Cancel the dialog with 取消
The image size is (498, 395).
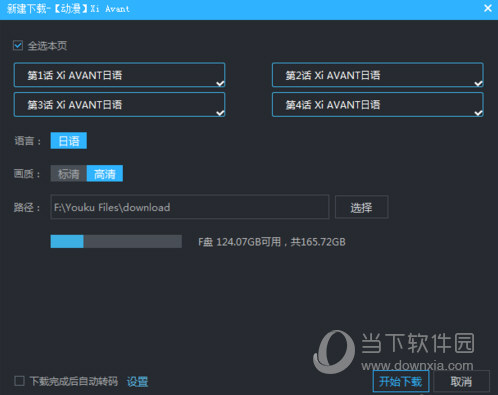pos(461,381)
